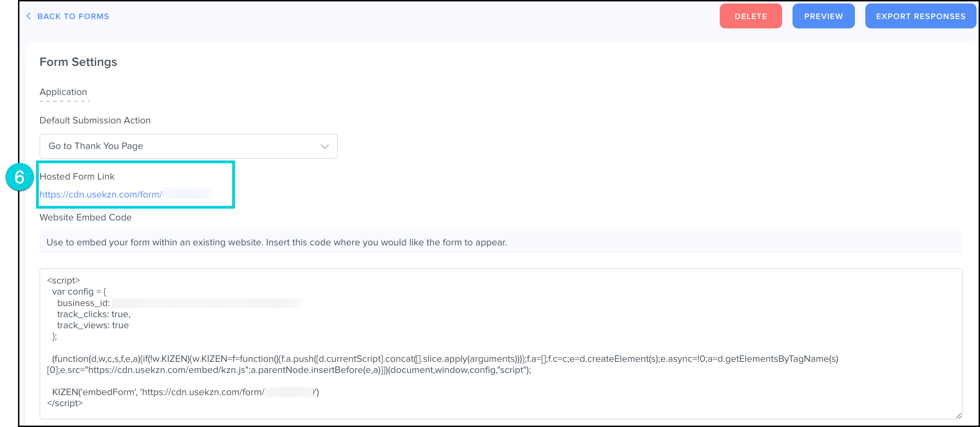The width and height of the screenshot is (980, 427).
Task: Click the track_views line in code
Action: pyautogui.click(x=93, y=325)
